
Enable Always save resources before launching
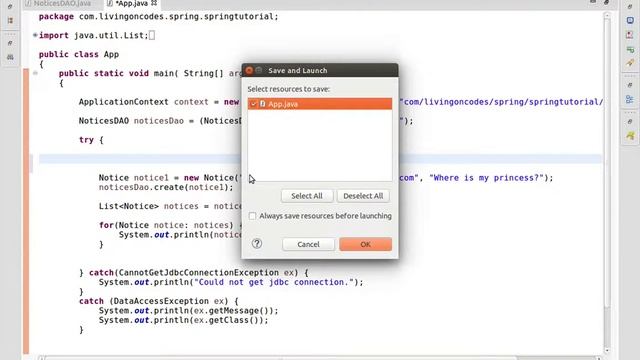point(253,216)
